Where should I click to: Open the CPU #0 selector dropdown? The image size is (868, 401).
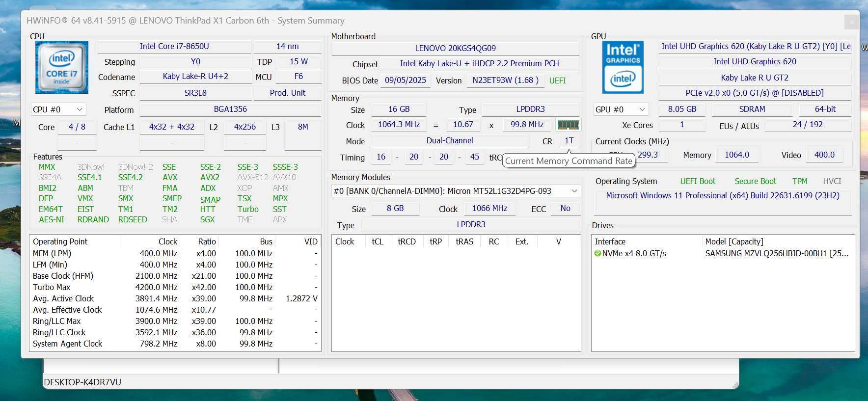[58, 109]
